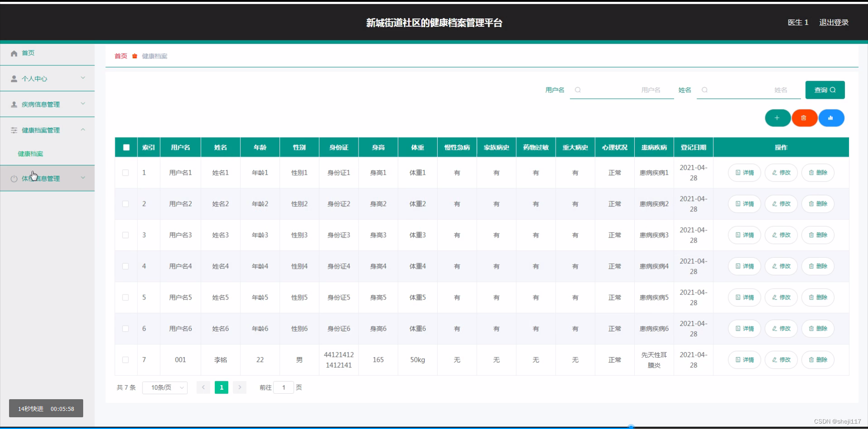Viewport: 868px width, 429px height.
Task: Click 详情 for row number 7
Action: click(744, 360)
